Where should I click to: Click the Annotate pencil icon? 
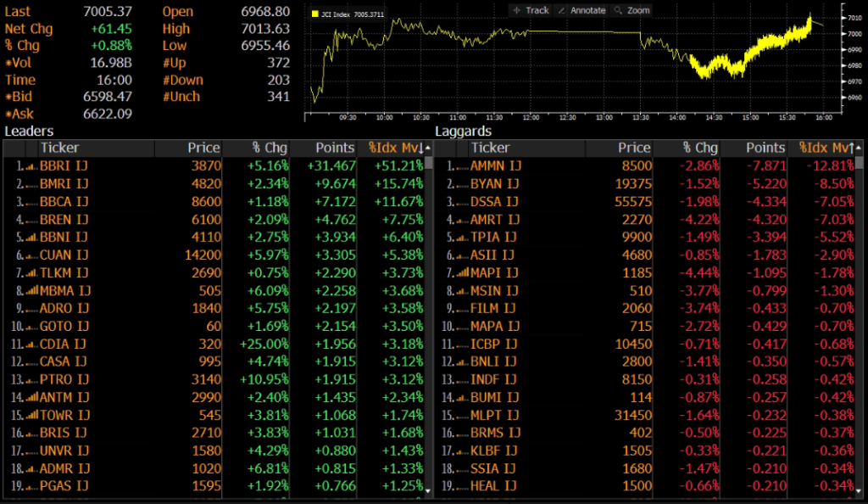(561, 10)
